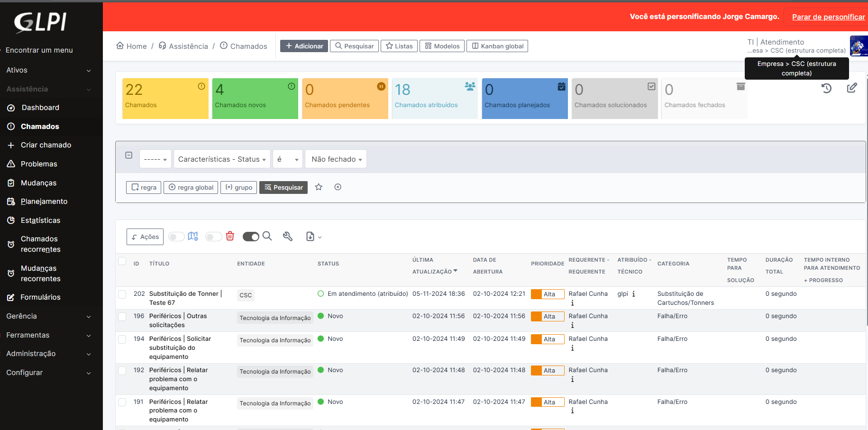Viewport: 868px width, 430px height.
Task: Enable the deleted items toggle
Action: click(213, 236)
